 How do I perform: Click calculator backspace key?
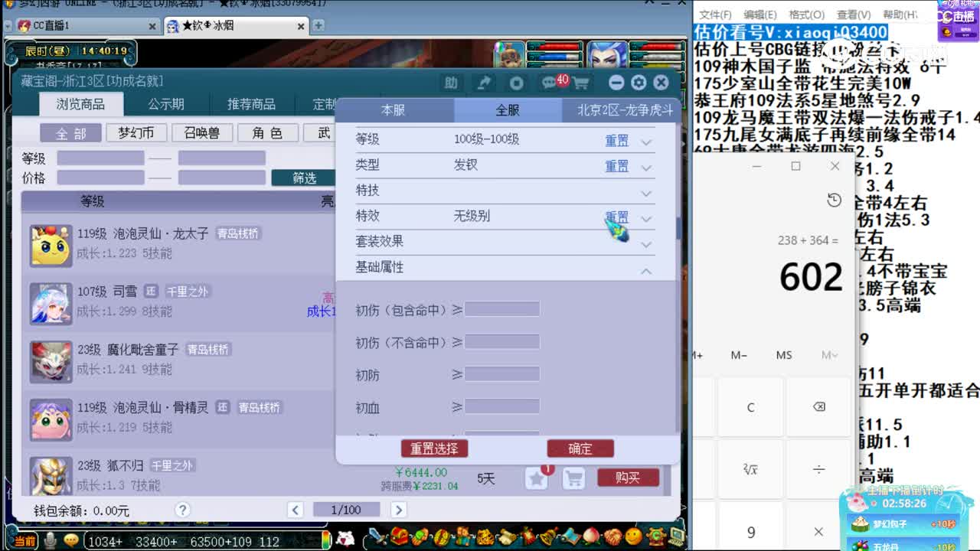coord(818,407)
